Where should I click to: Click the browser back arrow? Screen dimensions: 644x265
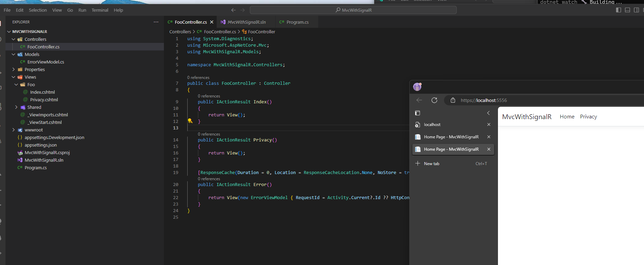(419, 100)
